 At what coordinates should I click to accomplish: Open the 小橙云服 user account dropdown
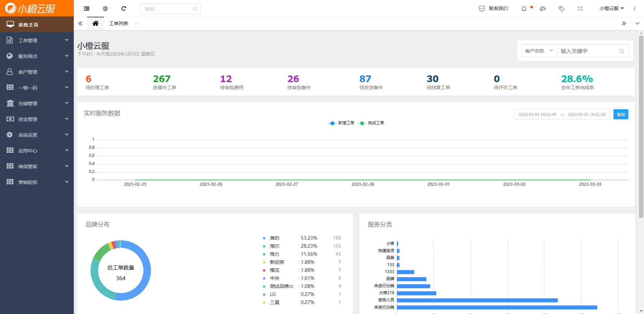[611, 9]
